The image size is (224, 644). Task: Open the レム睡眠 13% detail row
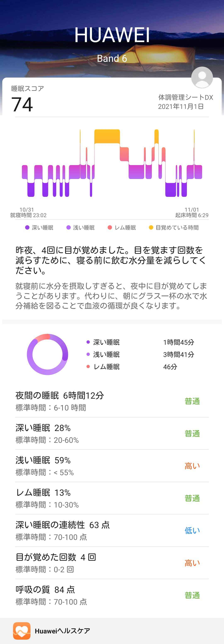pos(112,498)
